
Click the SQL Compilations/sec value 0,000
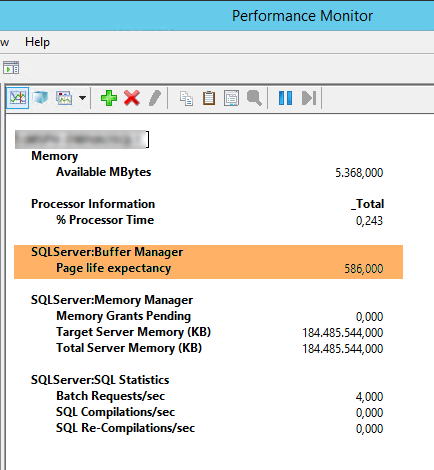tap(369, 413)
